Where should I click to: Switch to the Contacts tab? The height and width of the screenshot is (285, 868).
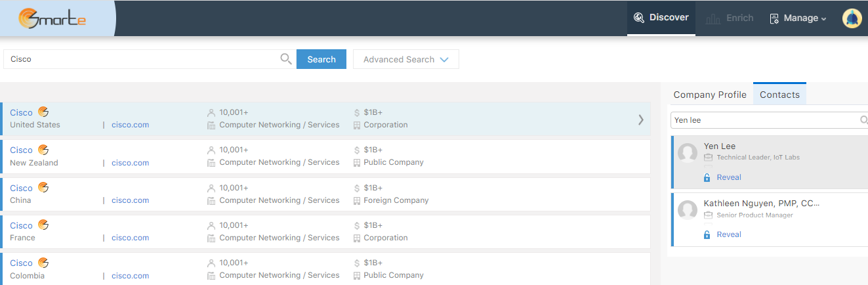779,94
